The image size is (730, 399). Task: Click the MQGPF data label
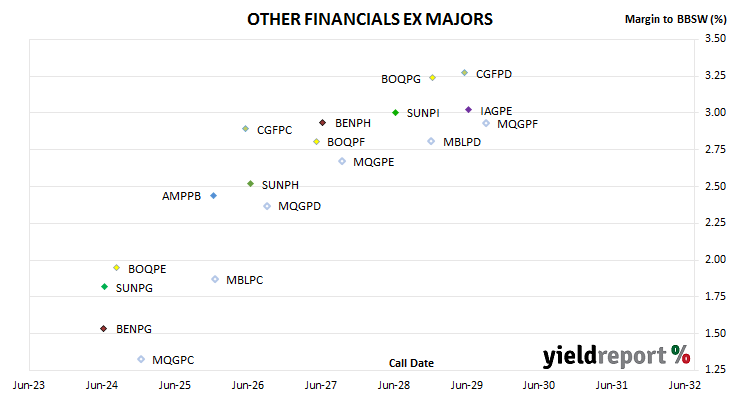[x=517, y=124]
